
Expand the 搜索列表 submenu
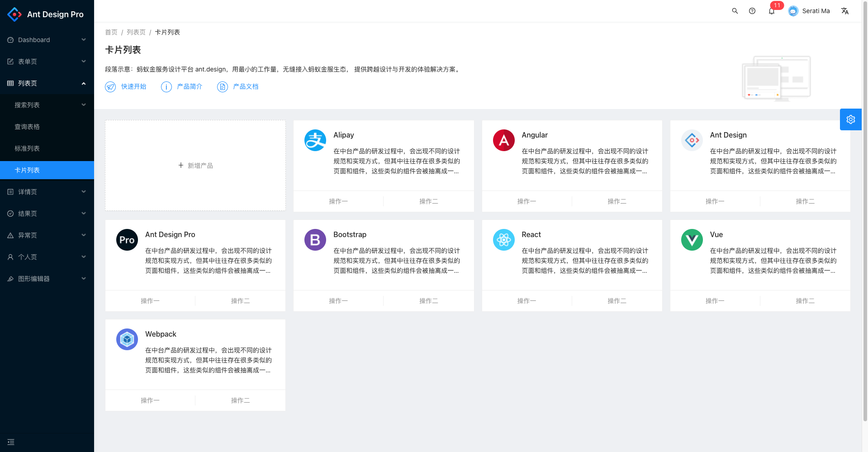pos(47,105)
